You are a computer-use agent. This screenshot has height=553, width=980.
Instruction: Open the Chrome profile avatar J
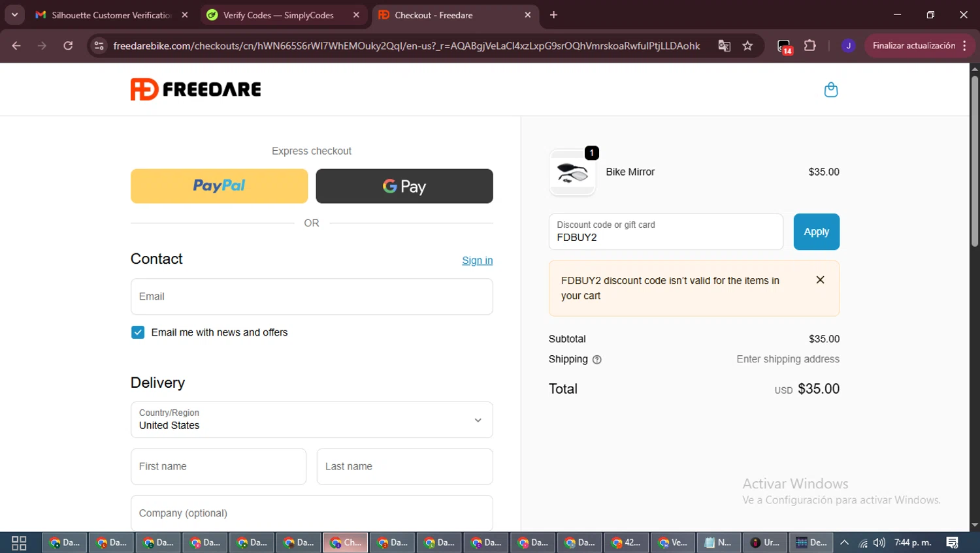pos(848,46)
